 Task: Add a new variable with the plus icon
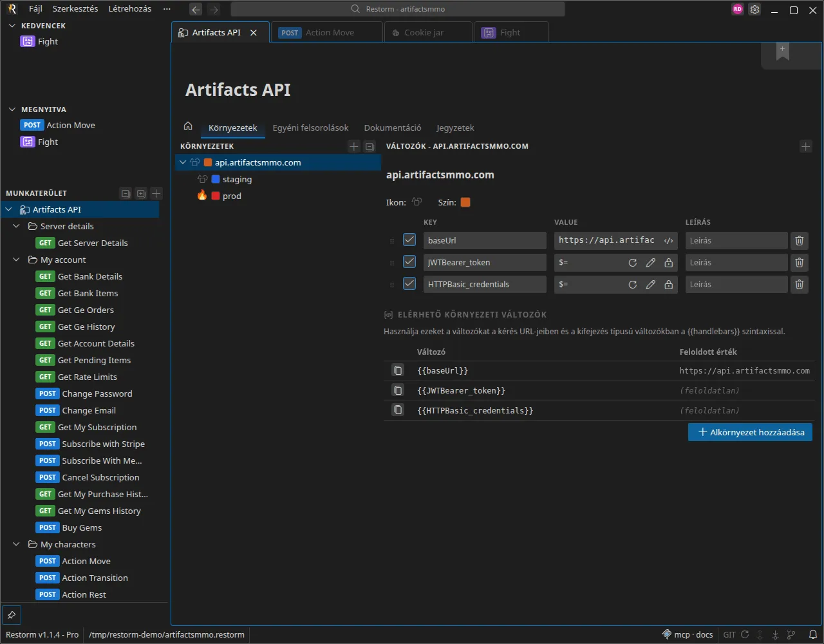click(806, 146)
